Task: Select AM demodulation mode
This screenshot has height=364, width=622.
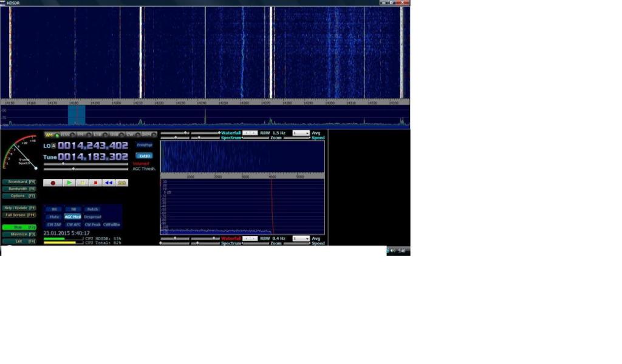Action: pyautogui.click(x=49, y=135)
